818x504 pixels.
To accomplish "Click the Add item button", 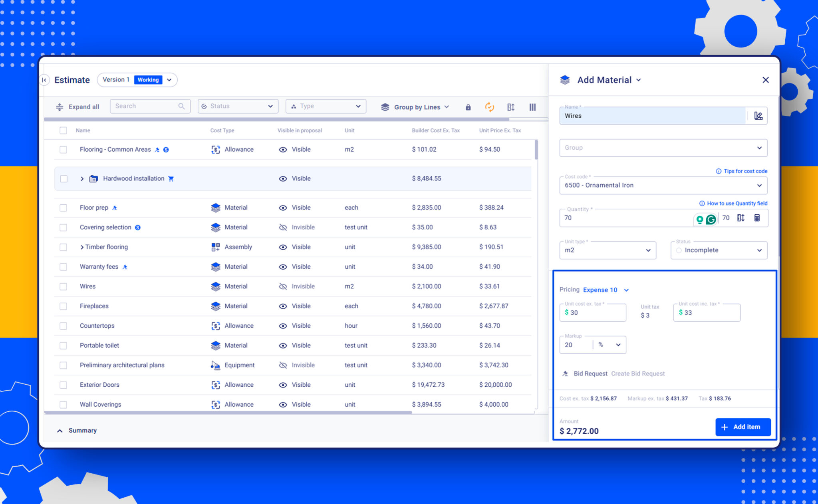I will tap(743, 427).
